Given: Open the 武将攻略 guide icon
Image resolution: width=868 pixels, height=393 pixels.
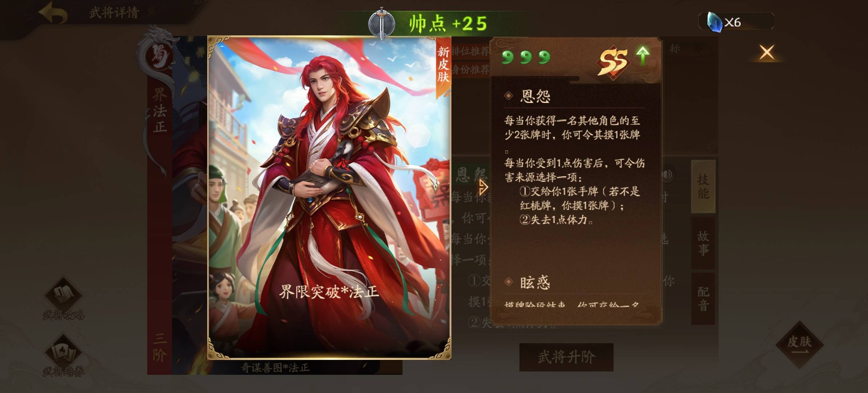Looking at the screenshot, I should [x=63, y=298].
